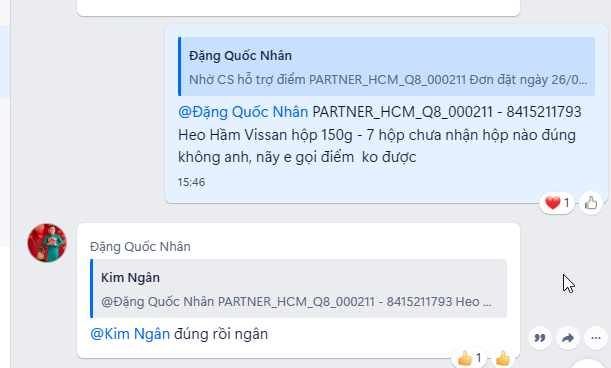Screen dimensions: 611x368
Task: Click the quoted preview "Nhờ CS hỗ trợ điểm"
Action: point(247,80)
